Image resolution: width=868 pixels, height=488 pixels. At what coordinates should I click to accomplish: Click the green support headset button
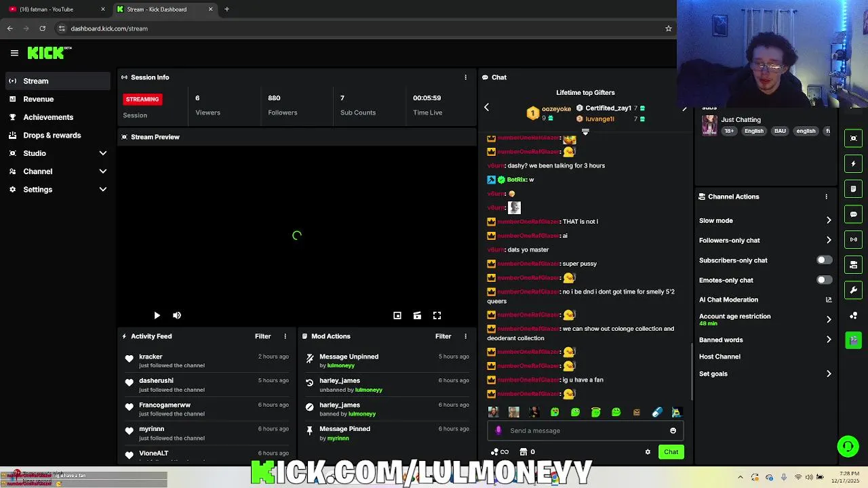848,446
